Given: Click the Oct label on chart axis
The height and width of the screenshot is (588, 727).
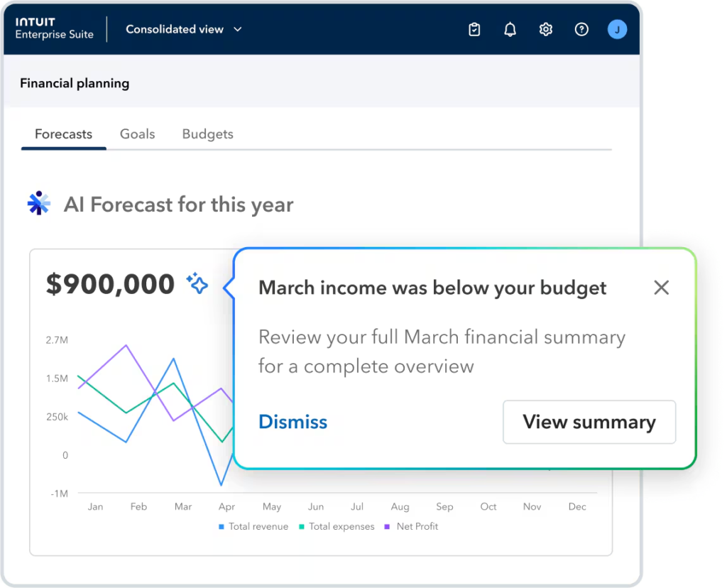Looking at the screenshot, I should (488, 506).
